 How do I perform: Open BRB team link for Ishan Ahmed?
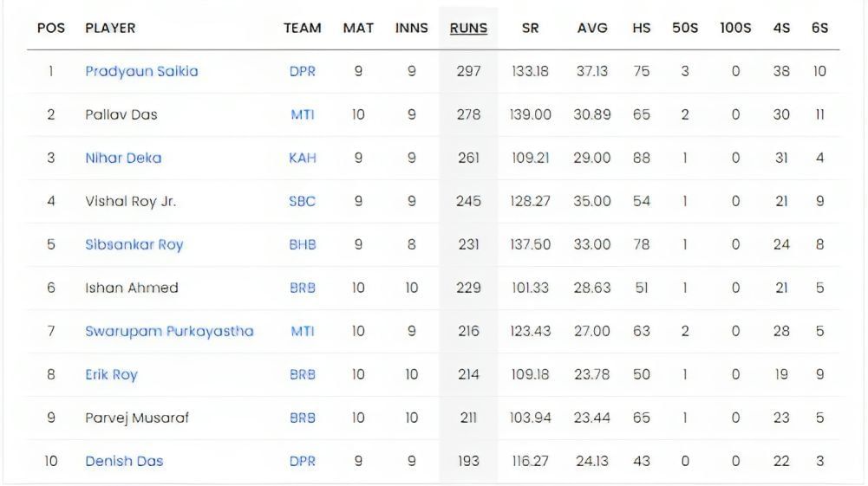coord(303,288)
